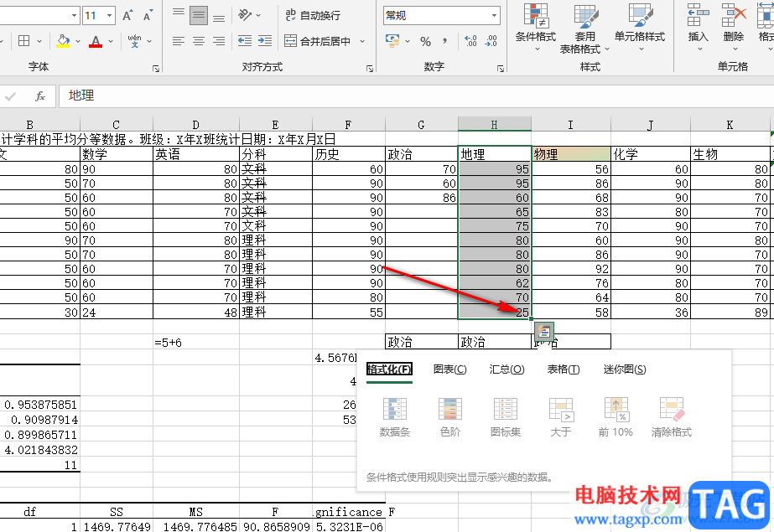The width and height of the screenshot is (774, 532).
Task: Click the 生物 header cell
Action: pyautogui.click(x=730, y=154)
